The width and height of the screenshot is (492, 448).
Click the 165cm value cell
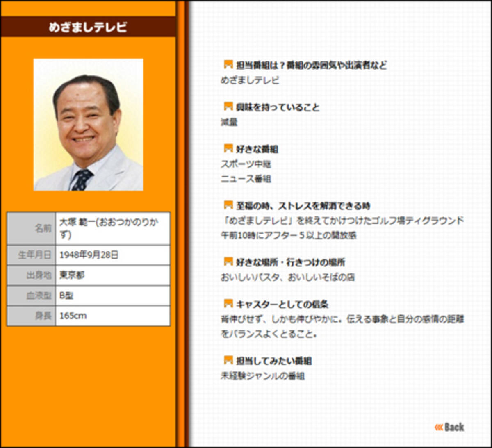click(112, 316)
